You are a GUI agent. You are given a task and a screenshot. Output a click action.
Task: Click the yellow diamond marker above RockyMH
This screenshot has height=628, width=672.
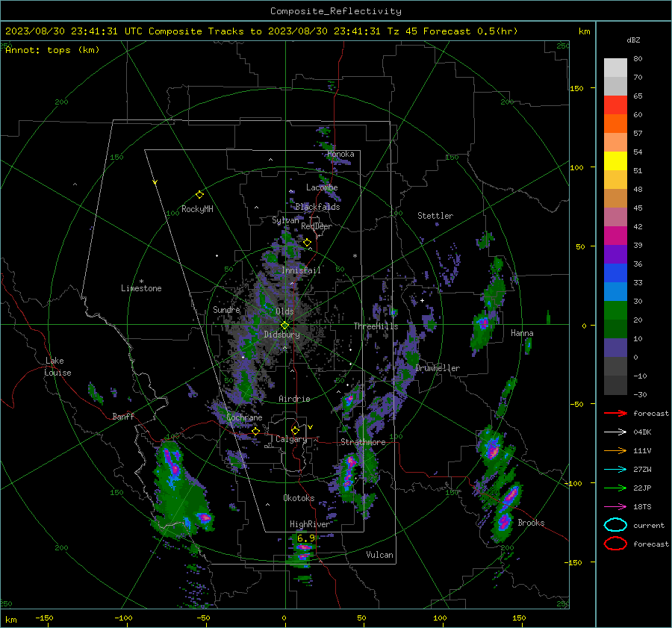[x=199, y=195]
